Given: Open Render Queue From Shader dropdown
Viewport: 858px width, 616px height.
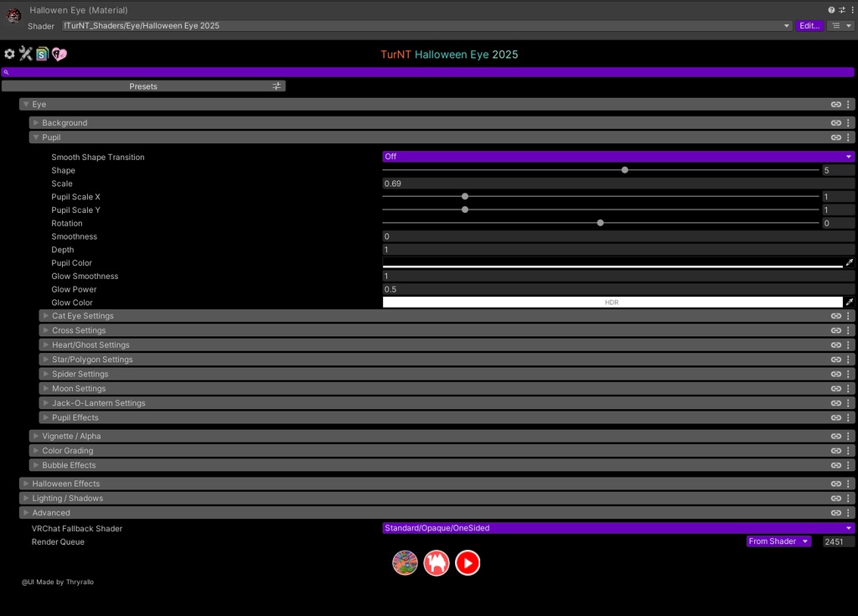Looking at the screenshot, I should (x=778, y=541).
